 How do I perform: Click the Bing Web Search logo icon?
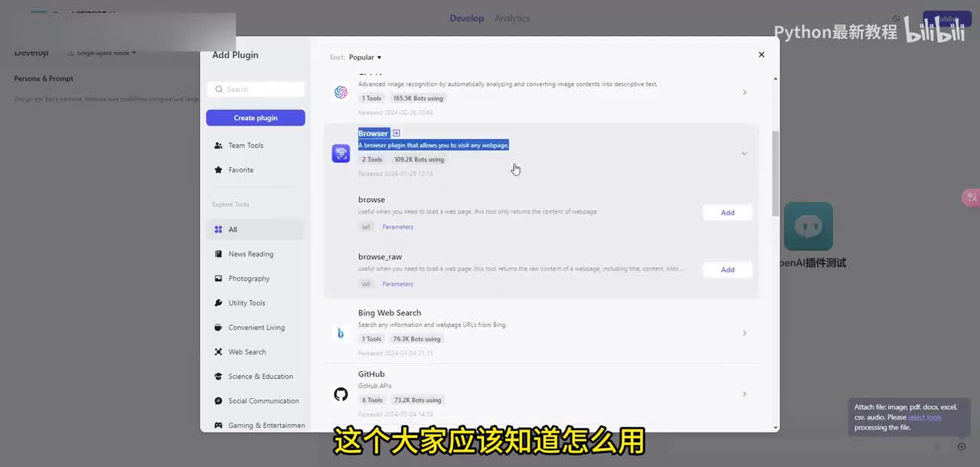pos(341,333)
